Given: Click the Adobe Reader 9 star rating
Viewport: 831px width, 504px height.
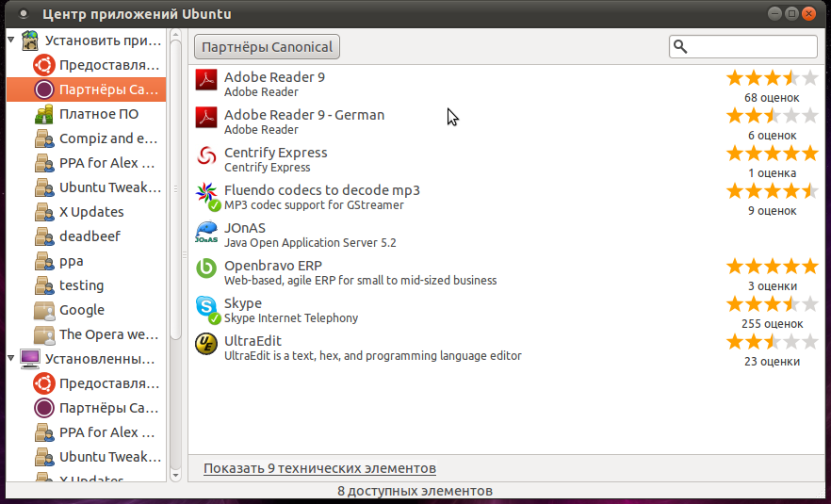Looking at the screenshot, I should tap(773, 78).
